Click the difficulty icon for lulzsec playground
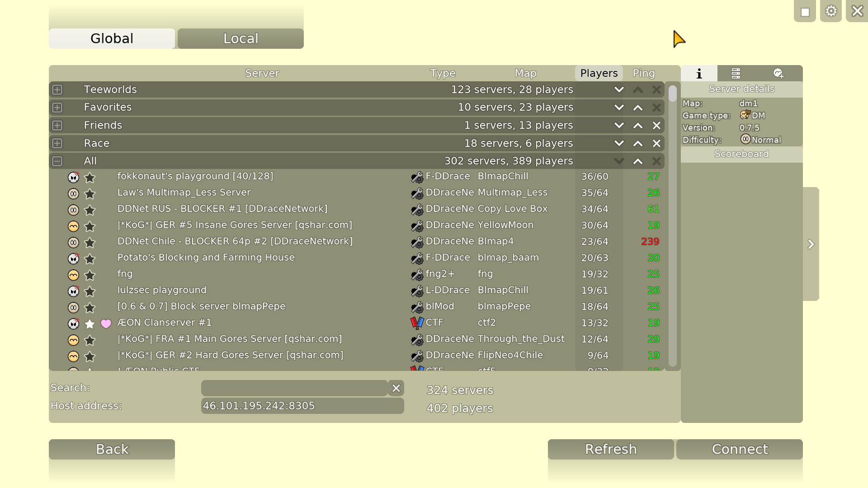This screenshot has height=488, width=868. (73, 291)
